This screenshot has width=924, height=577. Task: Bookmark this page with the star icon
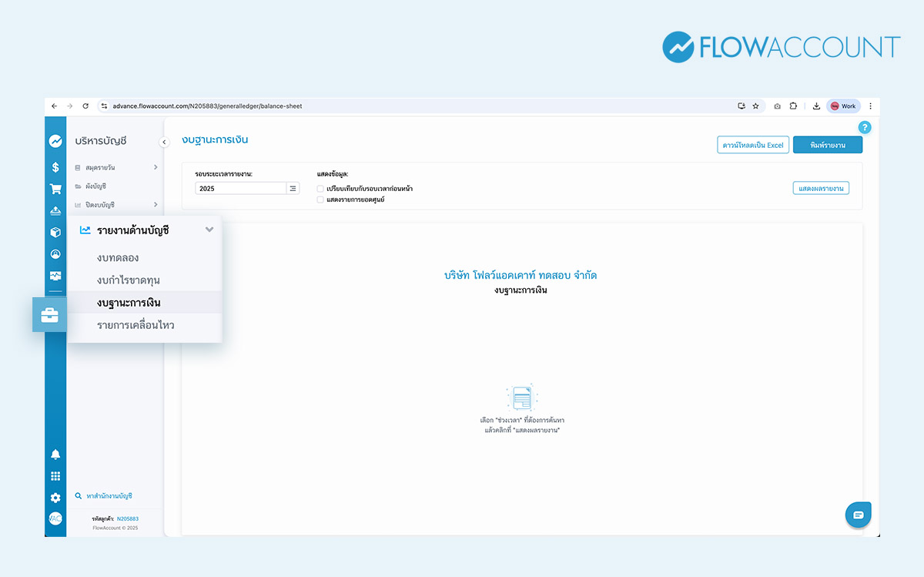755,106
